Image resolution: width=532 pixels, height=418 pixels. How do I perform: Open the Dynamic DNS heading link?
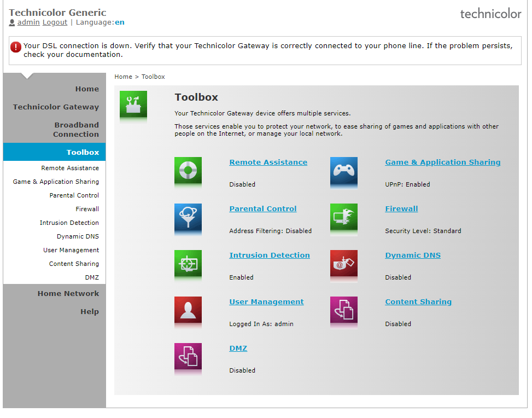point(413,256)
